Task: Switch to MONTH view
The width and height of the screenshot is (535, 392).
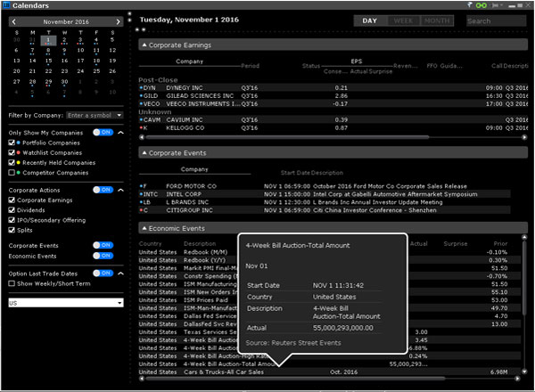Action: (437, 20)
